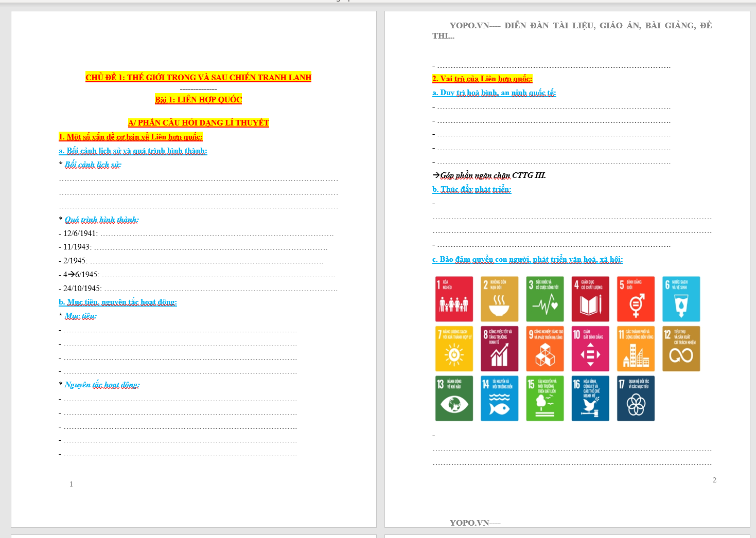Place cursor on the '24/10/1945' dotted line
Image resolution: width=756 pixels, height=538 pixels.
click(221, 289)
